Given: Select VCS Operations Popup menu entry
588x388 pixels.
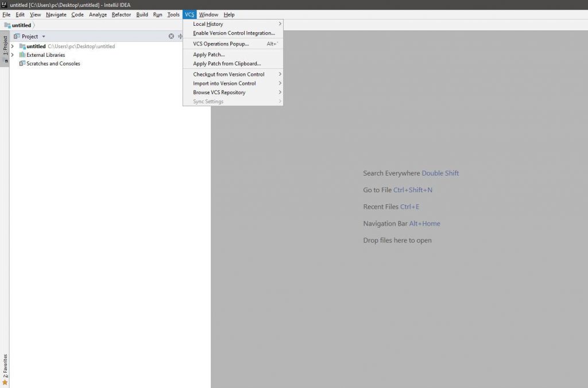Looking at the screenshot, I should 221,44.
